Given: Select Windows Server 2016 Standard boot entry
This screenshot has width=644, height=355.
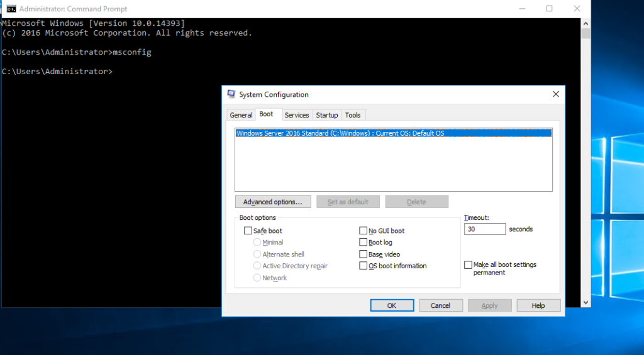Looking at the screenshot, I should [x=394, y=133].
